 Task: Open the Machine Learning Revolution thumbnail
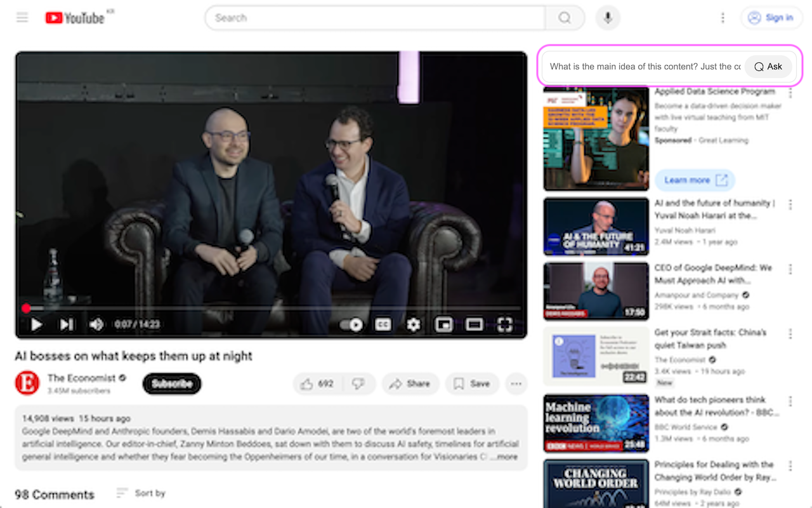point(596,422)
